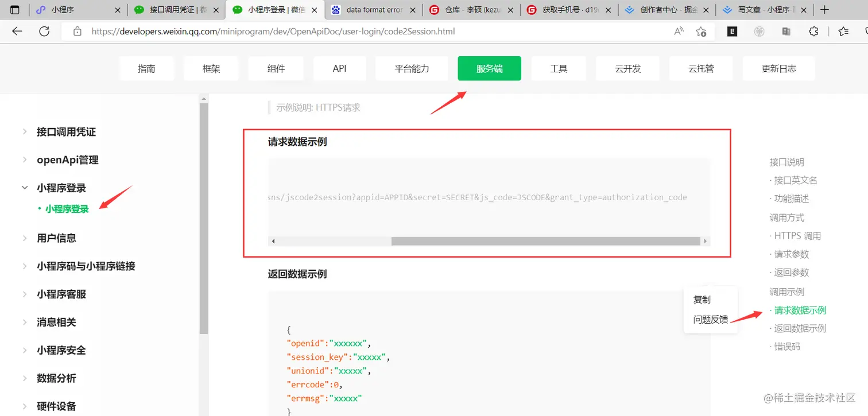The width and height of the screenshot is (868, 416).
Task: Click the grey card extension icon
Action: pos(786,32)
